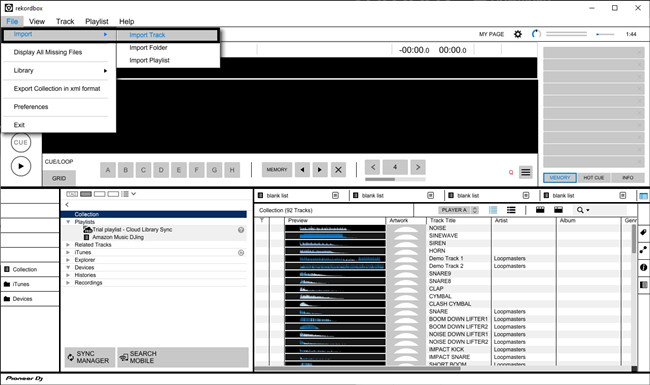
Task: Click help icon beside Trial playlist
Action: tap(241, 230)
